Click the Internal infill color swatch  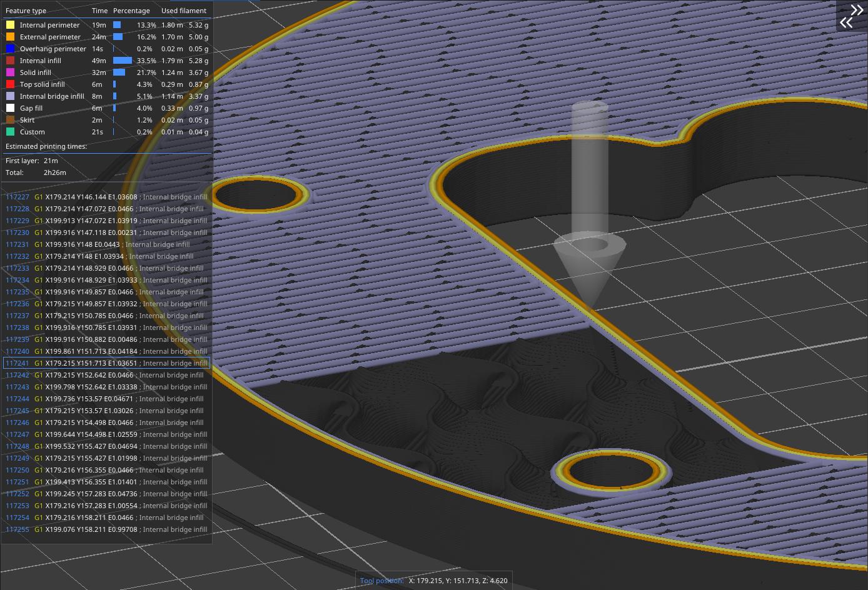click(9, 61)
